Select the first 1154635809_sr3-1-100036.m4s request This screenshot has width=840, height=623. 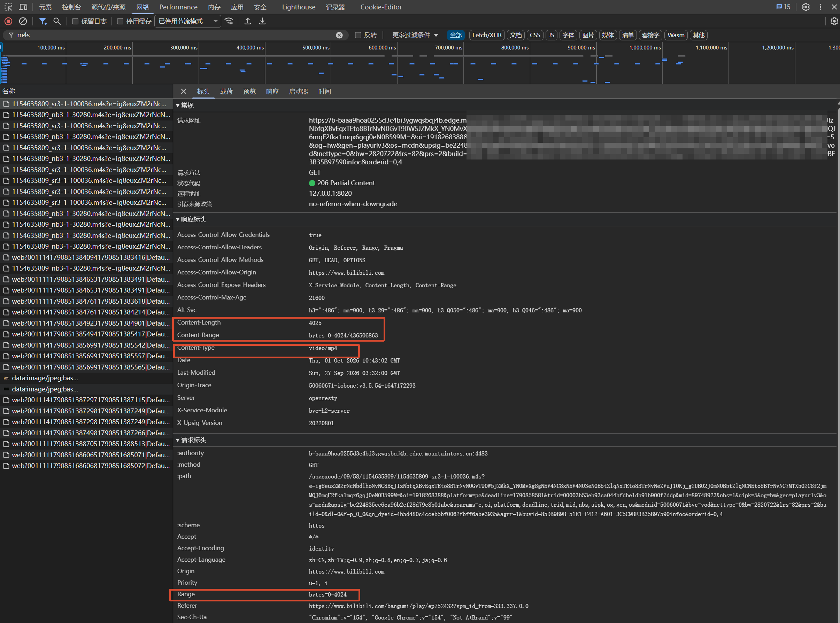86,104
